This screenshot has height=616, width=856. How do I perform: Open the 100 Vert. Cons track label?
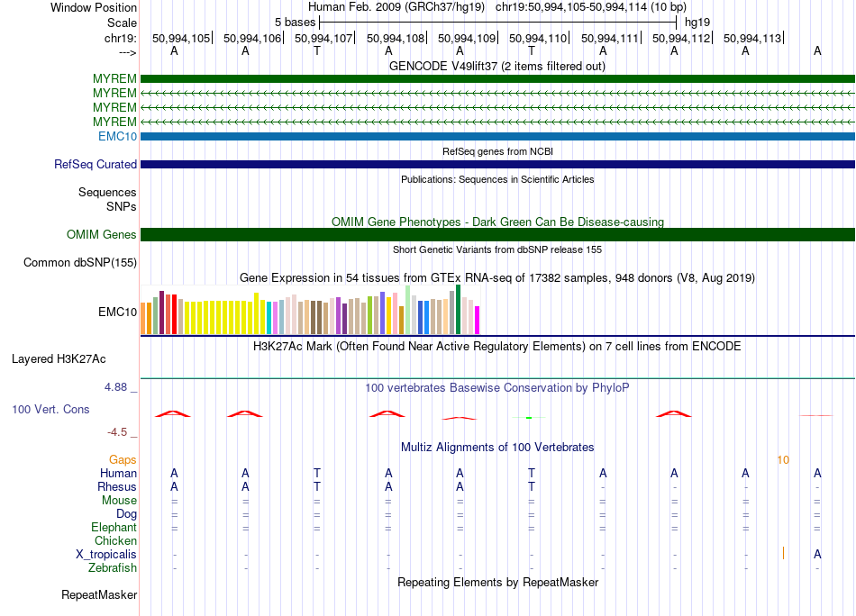[x=50, y=409]
